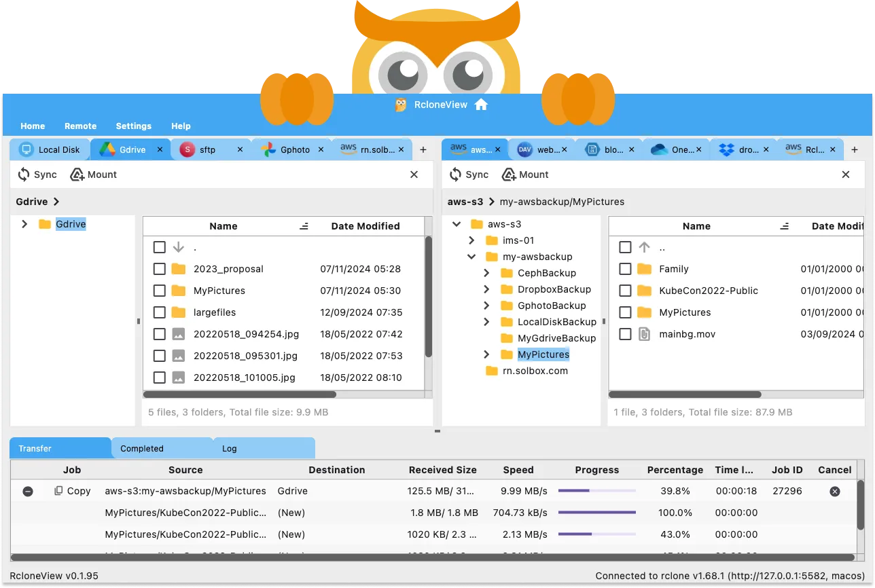Collapse the my-awsbackup tree node
This screenshot has width=875, height=588.
pyautogui.click(x=471, y=257)
